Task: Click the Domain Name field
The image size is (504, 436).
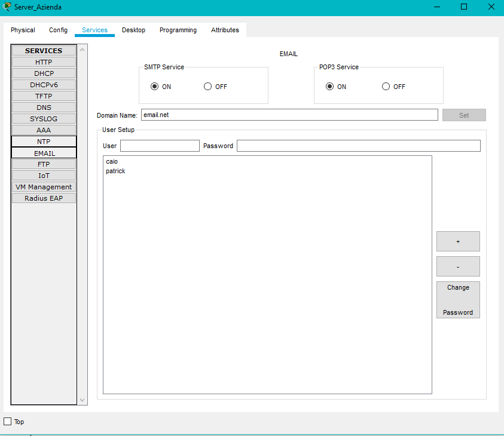Action: tap(289, 115)
